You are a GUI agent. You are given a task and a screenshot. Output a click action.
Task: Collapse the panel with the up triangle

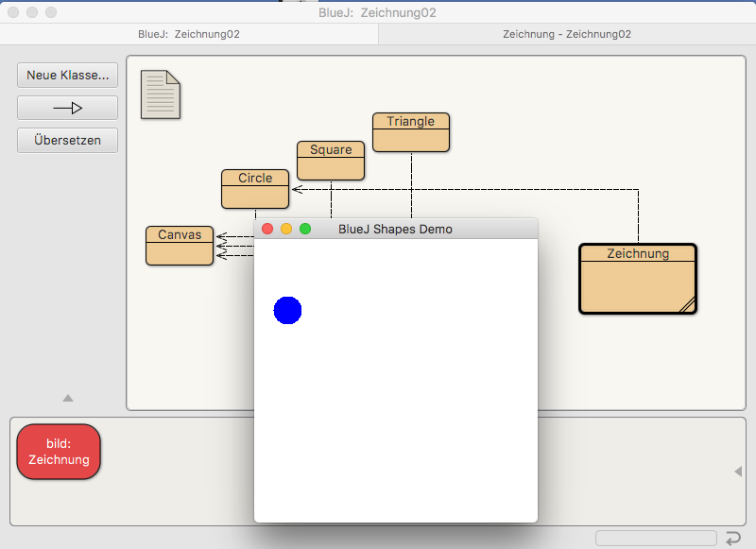68,399
